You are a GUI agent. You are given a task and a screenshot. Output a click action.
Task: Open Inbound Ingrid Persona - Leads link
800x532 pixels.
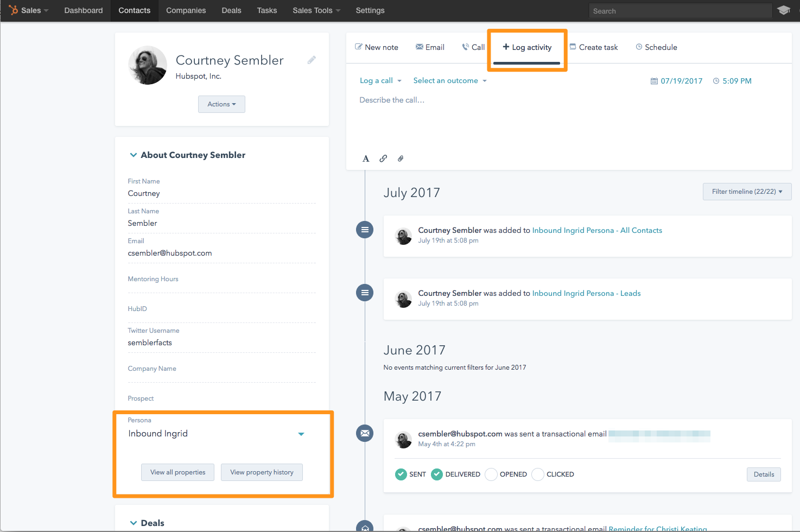point(586,293)
